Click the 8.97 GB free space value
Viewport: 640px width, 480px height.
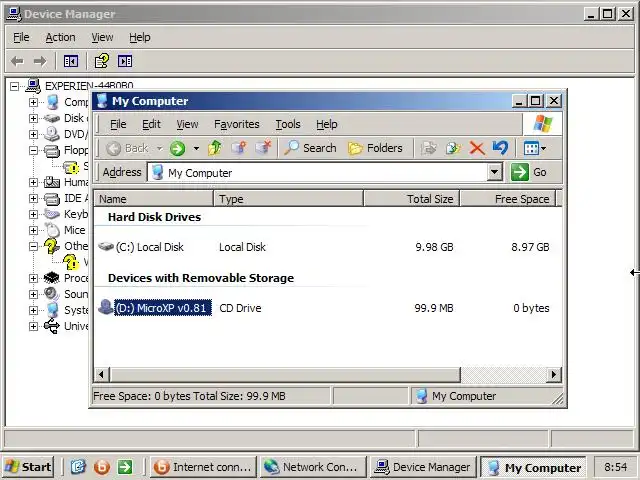click(530, 247)
